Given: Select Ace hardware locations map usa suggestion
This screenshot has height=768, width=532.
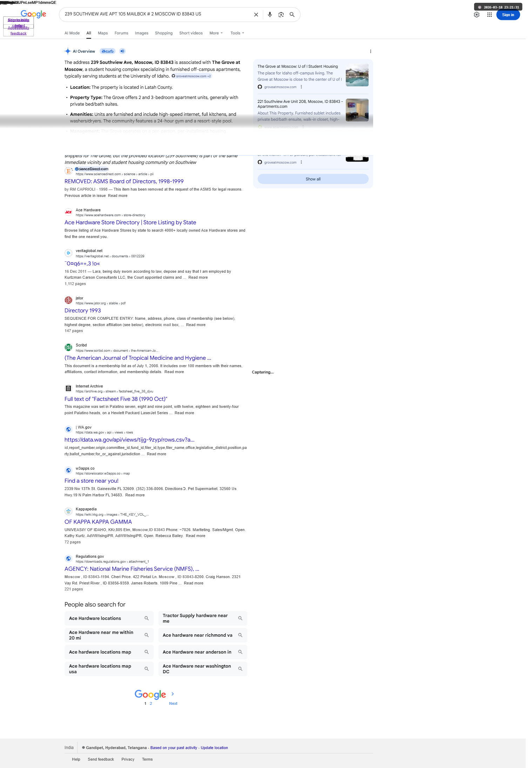Looking at the screenshot, I should pyautogui.click(x=109, y=669).
